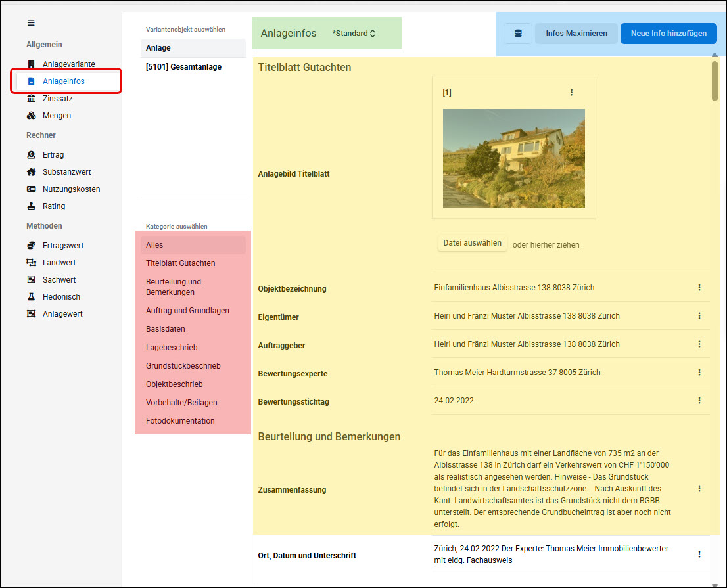Open three-dot menu for Objektbezeichnung row

699,288
